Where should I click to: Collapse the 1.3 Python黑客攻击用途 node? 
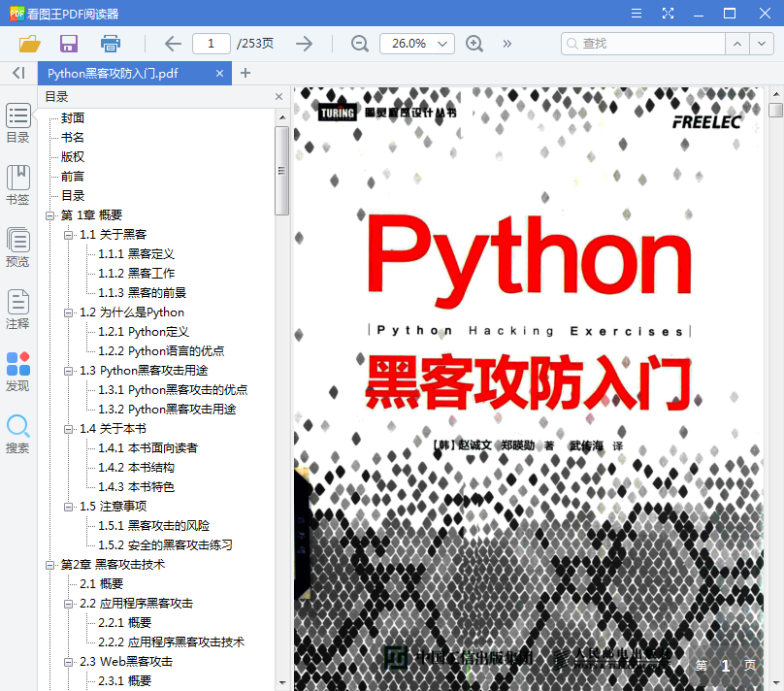[68, 372]
